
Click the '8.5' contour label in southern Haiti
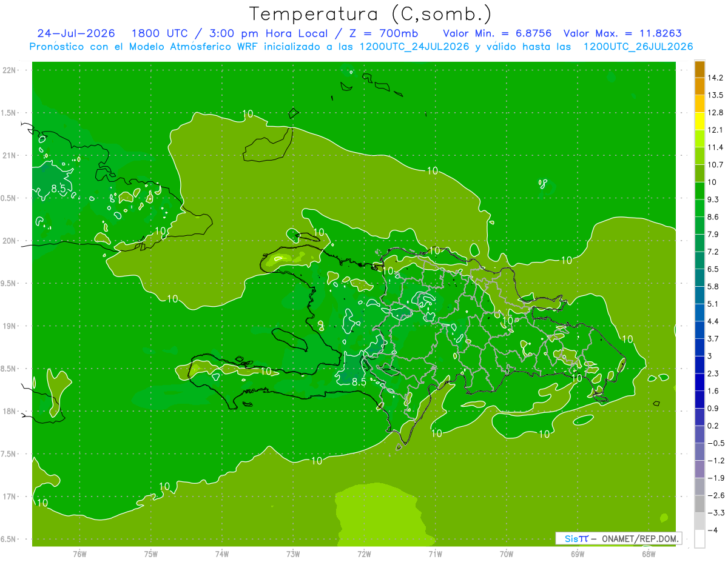click(359, 382)
